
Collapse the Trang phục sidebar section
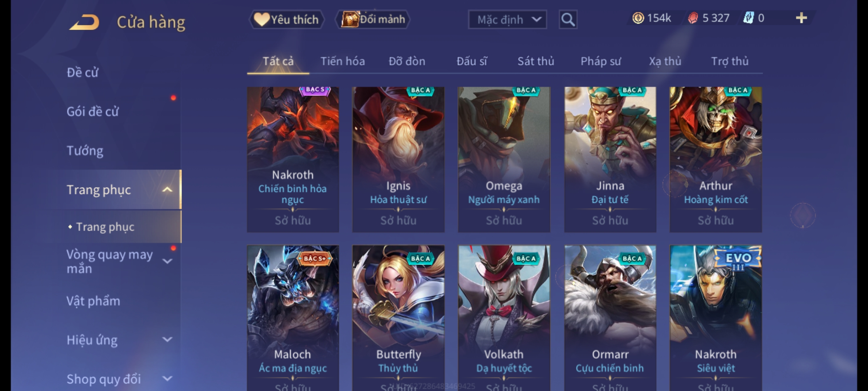[x=167, y=190]
